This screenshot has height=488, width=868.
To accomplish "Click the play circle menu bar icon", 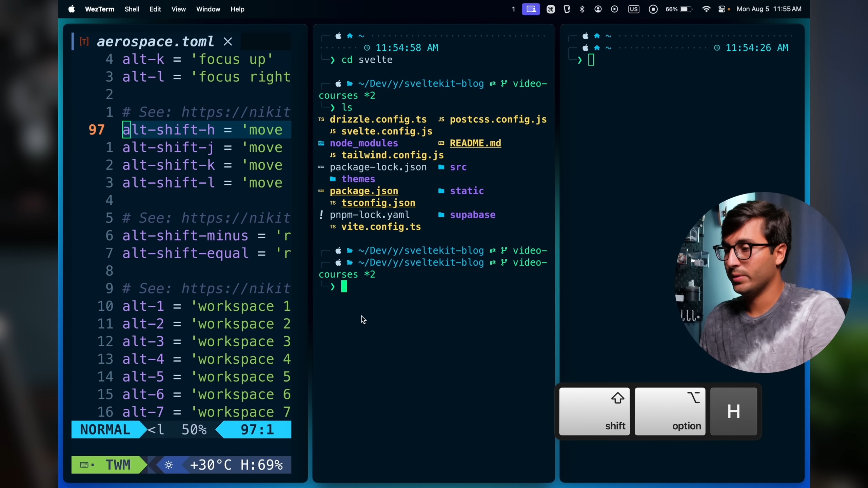I will coord(614,9).
